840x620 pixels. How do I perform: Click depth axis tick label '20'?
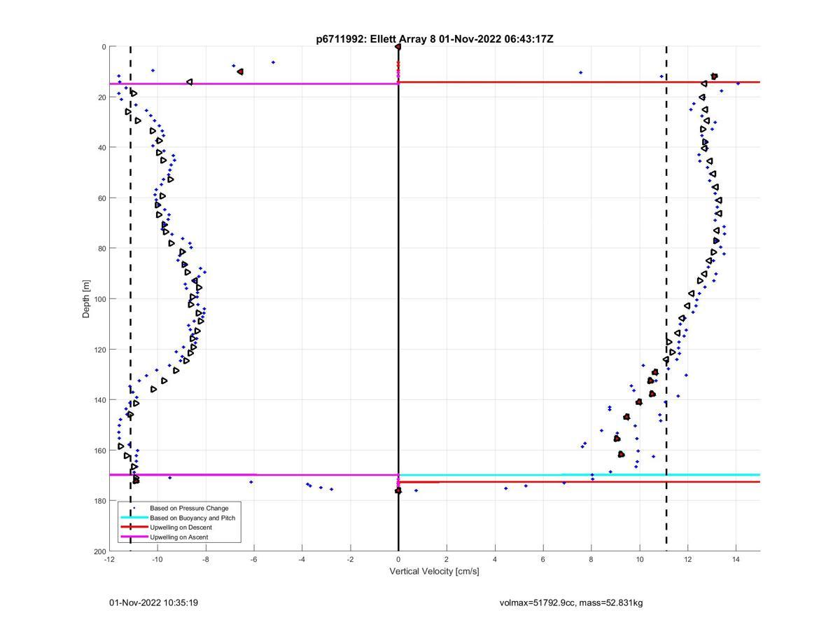(x=101, y=97)
